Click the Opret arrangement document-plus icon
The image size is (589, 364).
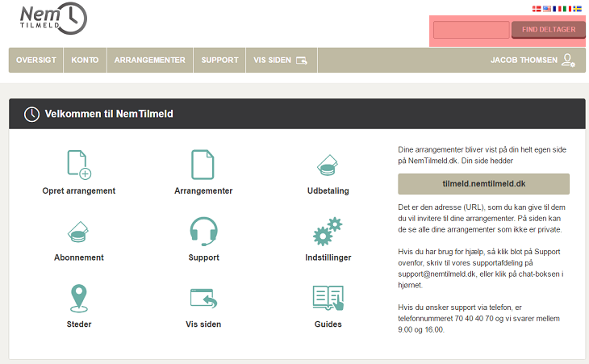point(79,165)
